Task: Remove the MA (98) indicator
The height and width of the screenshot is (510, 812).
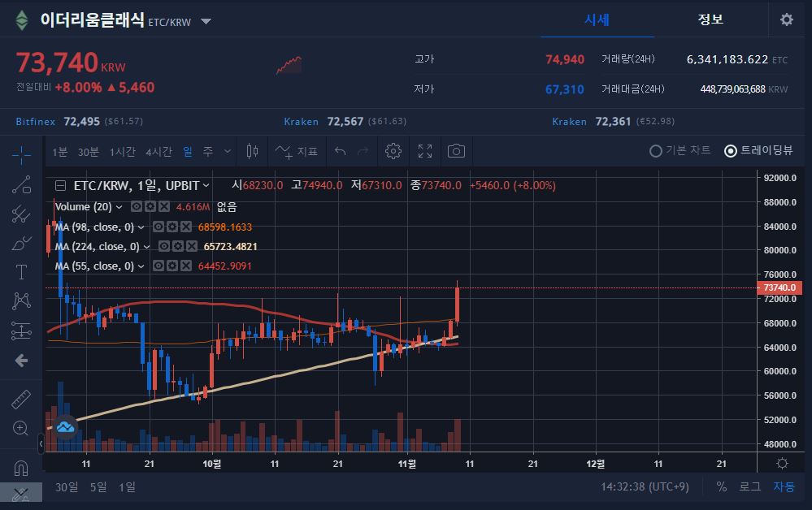Action: coord(186,227)
